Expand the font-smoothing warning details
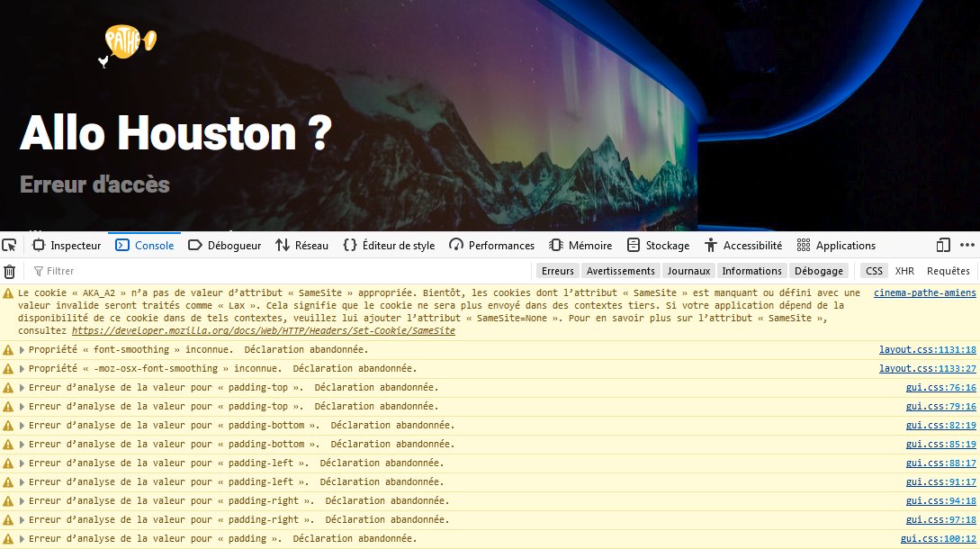This screenshot has height=549, width=980. [x=22, y=349]
